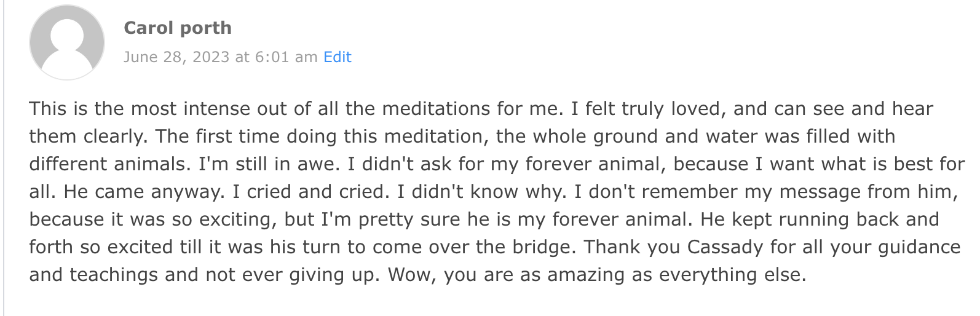Screen dimensions: 980x316
Task: Click the gray default avatar icon
Action: pos(67,42)
